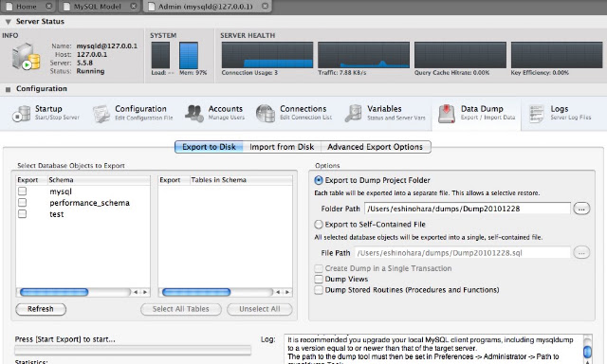
Task: Open the Variables status icon
Action: click(353, 114)
